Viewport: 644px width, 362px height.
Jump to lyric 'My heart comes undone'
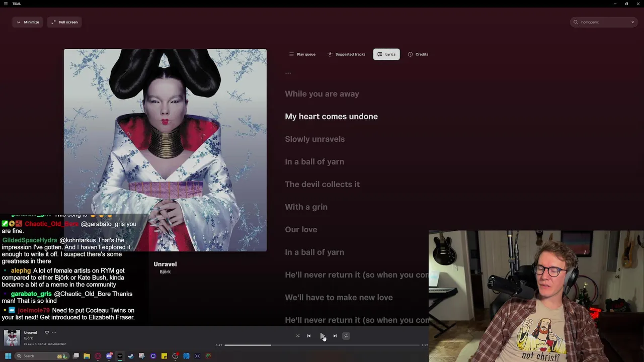click(x=331, y=117)
